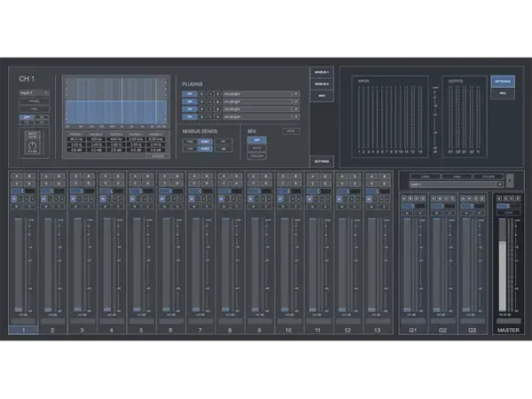Click the pan slider on channel 5
532x399 pixels.
(141, 191)
